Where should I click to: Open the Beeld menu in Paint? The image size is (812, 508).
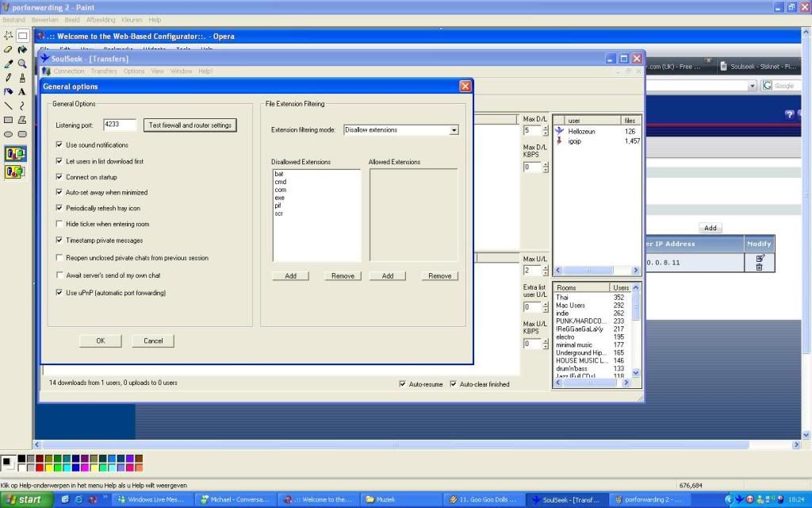(x=72, y=20)
